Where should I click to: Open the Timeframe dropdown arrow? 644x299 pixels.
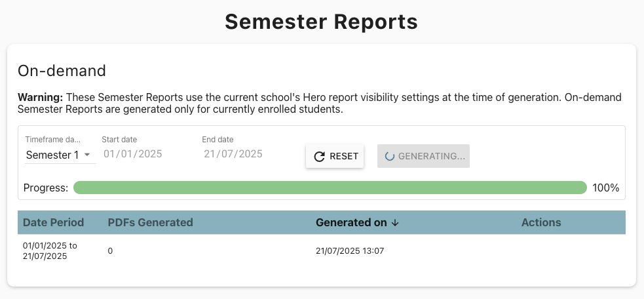click(88, 155)
